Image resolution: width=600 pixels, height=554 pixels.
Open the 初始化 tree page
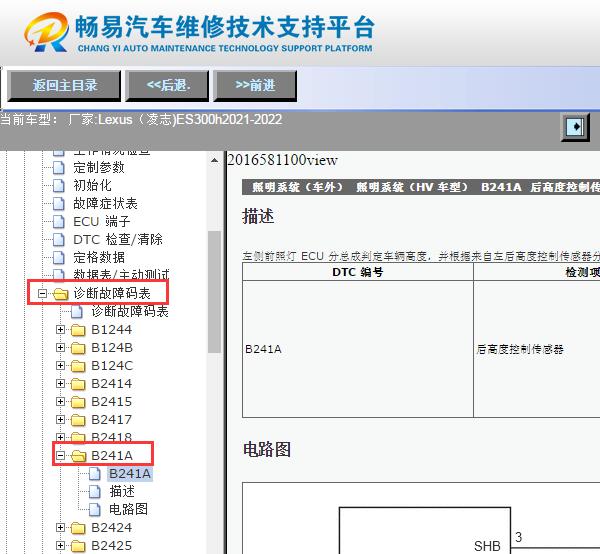[x=92, y=185]
